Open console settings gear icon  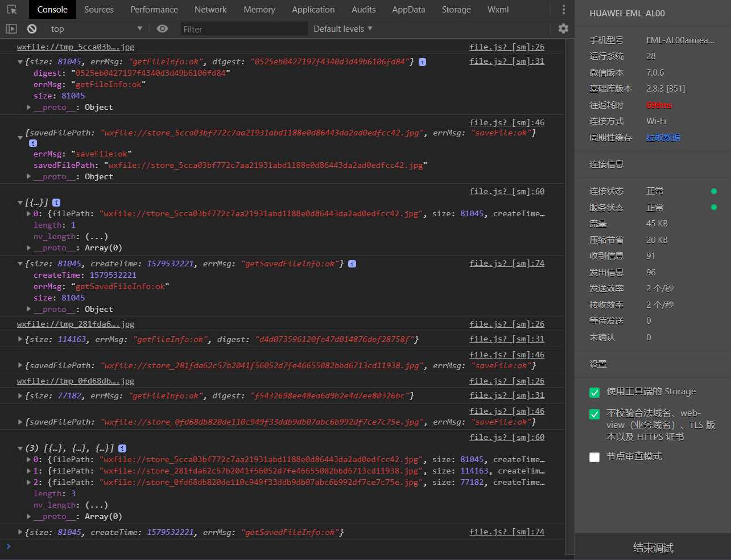click(x=563, y=28)
